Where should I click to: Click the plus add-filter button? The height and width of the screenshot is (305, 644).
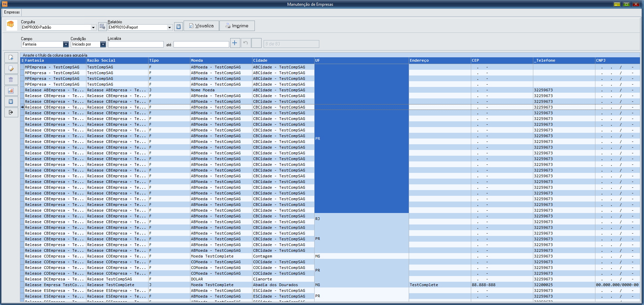pos(235,43)
